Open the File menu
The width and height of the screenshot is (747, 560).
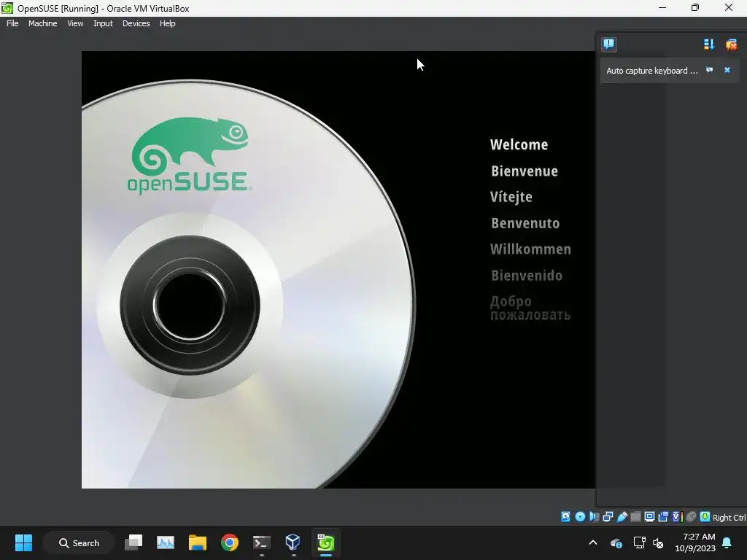coord(12,23)
